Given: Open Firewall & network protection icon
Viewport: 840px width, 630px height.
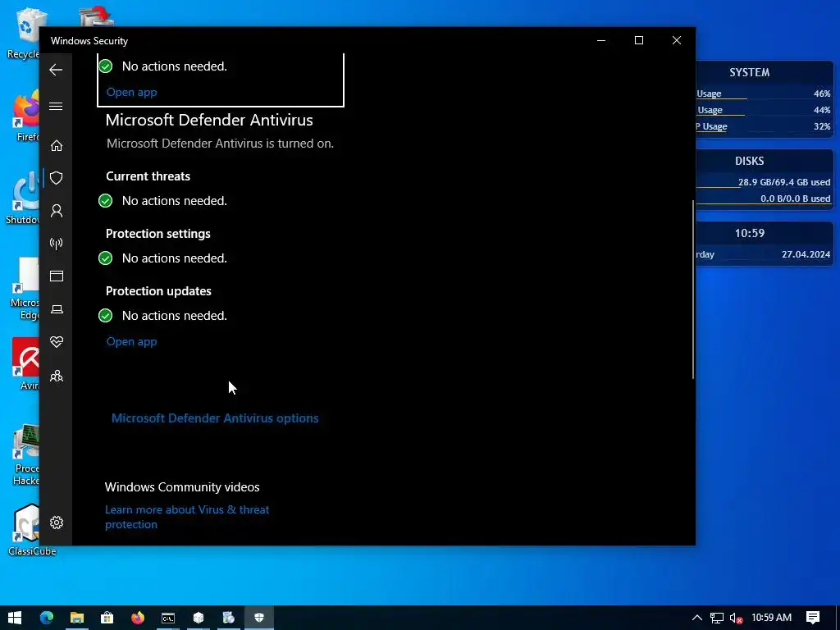Looking at the screenshot, I should point(57,244).
